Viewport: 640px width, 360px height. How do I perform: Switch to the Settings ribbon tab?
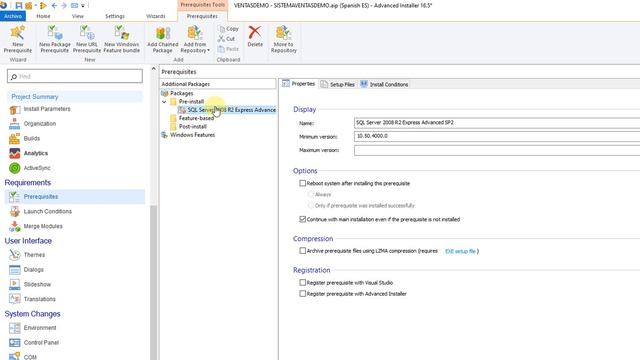coord(115,16)
